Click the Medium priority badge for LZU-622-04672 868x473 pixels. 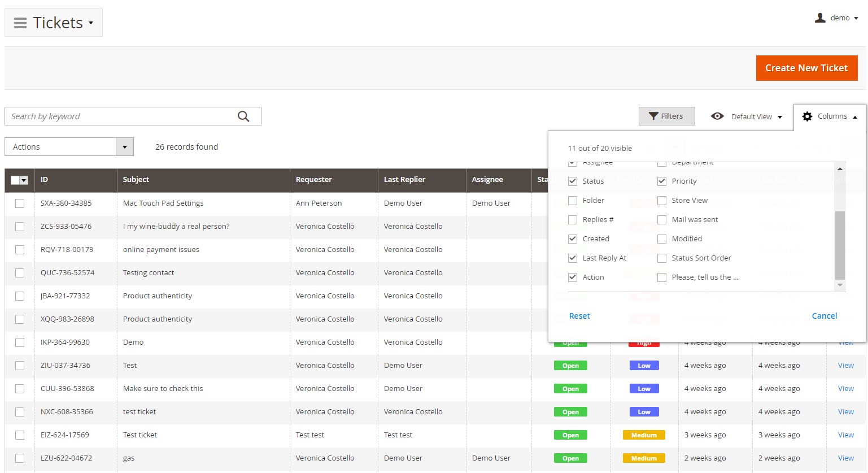coord(644,458)
